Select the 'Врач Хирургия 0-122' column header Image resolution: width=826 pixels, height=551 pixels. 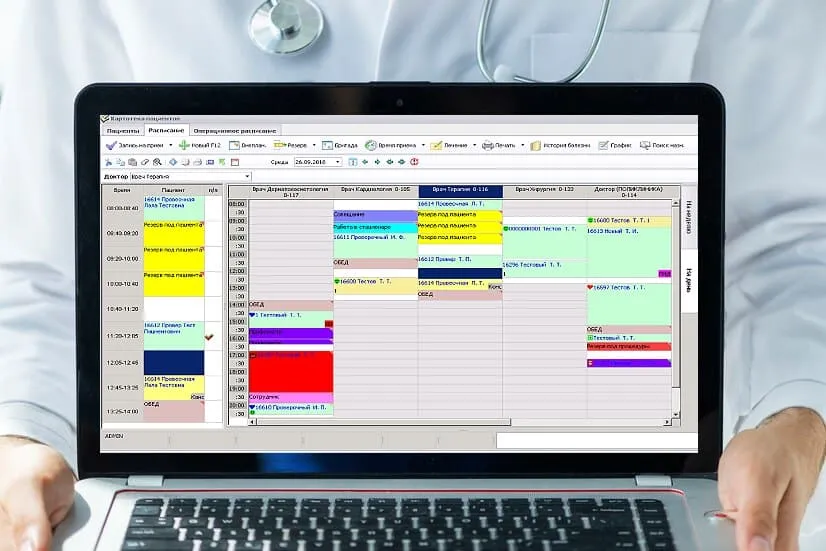coord(543,189)
